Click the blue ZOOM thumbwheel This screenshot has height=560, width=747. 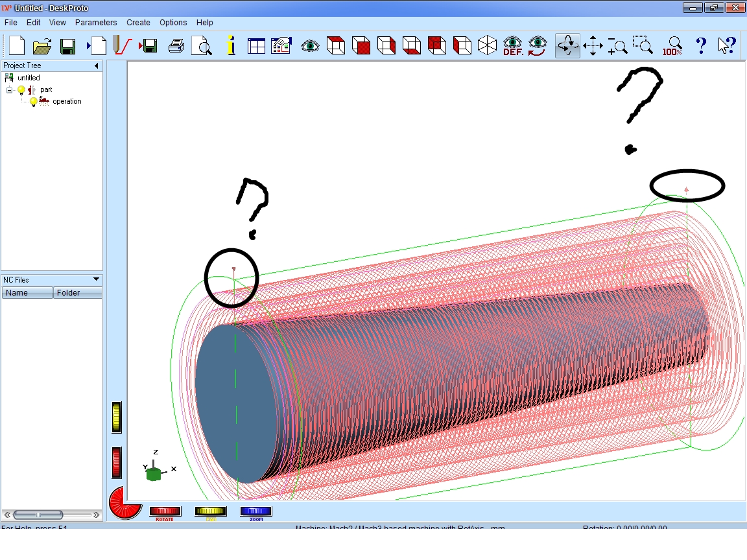point(255,511)
